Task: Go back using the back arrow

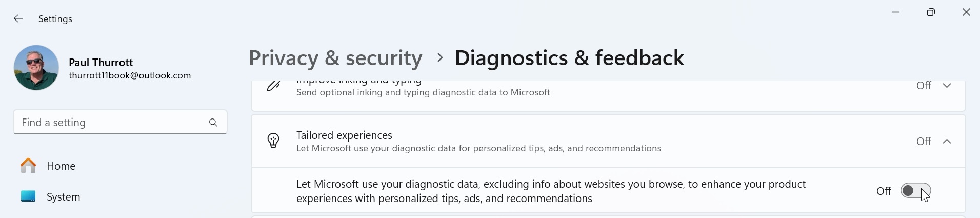Action: [18, 19]
